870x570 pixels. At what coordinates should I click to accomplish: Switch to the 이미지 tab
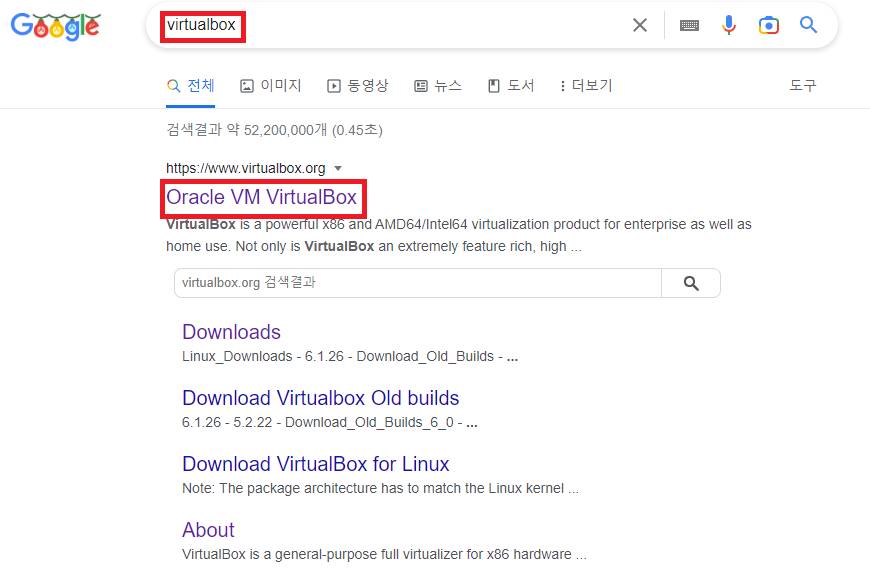click(x=271, y=85)
